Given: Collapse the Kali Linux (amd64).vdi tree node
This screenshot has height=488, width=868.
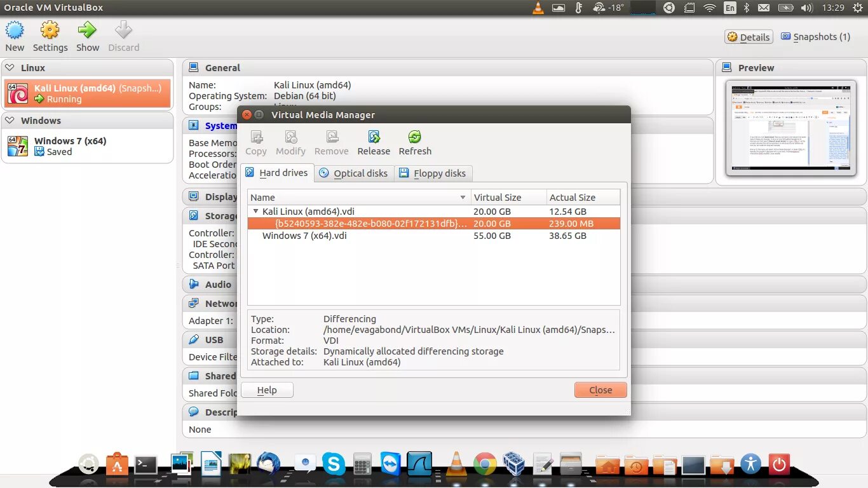Looking at the screenshot, I should coord(255,212).
